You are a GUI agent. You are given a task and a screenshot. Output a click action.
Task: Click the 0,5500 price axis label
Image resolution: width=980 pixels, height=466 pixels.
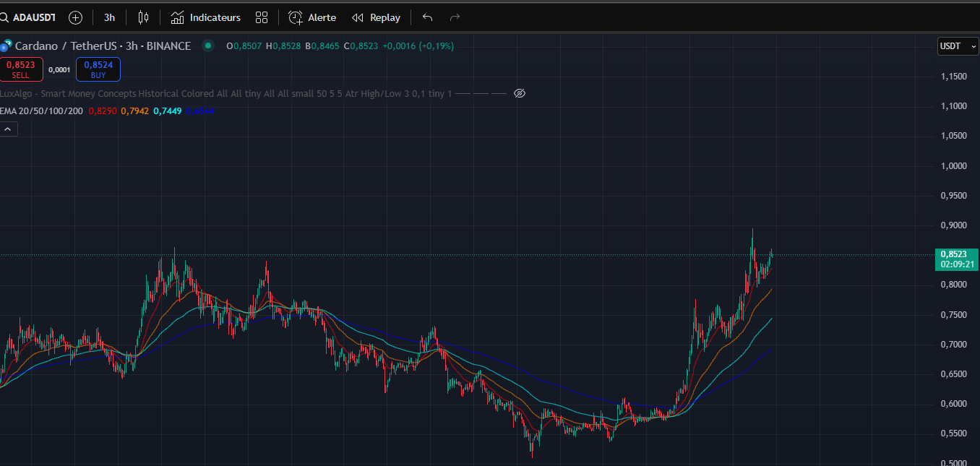point(953,433)
